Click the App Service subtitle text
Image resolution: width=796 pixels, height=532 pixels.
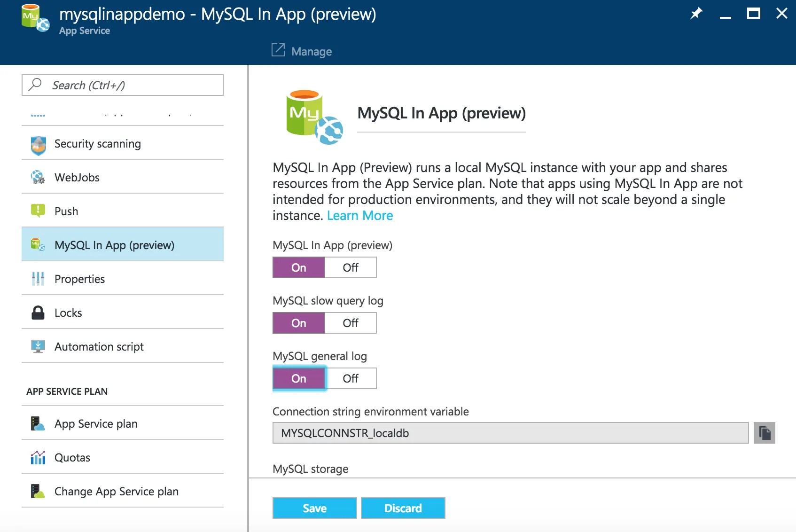tap(85, 31)
